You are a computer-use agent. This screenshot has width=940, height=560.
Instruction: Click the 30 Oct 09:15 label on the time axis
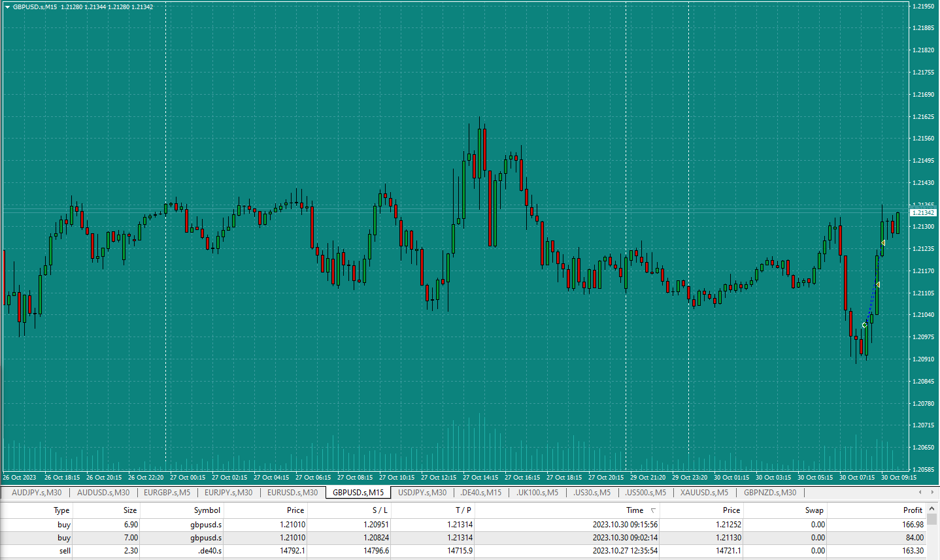[x=899, y=478]
